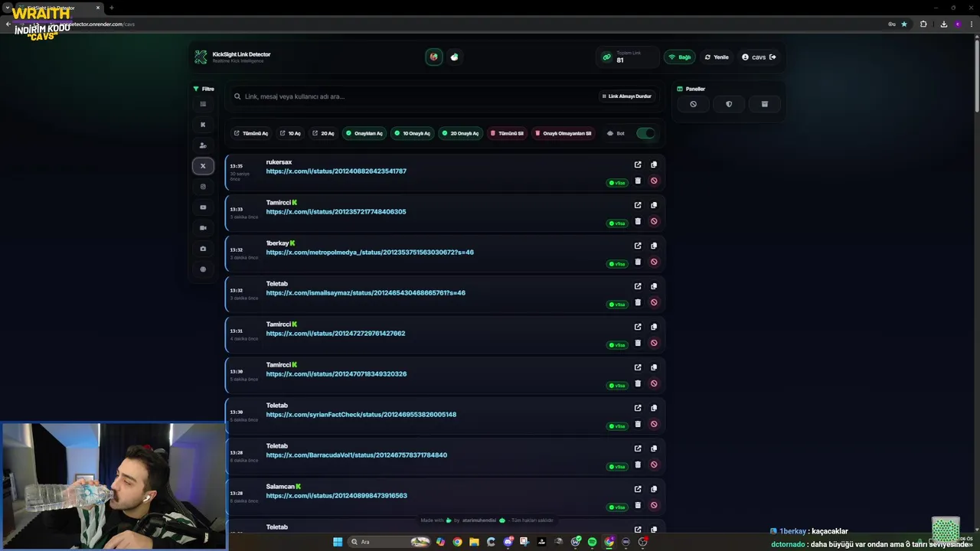This screenshot has width=980, height=551.
Task: Open the Tamircci link ending 320326 externally
Action: point(638,367)
